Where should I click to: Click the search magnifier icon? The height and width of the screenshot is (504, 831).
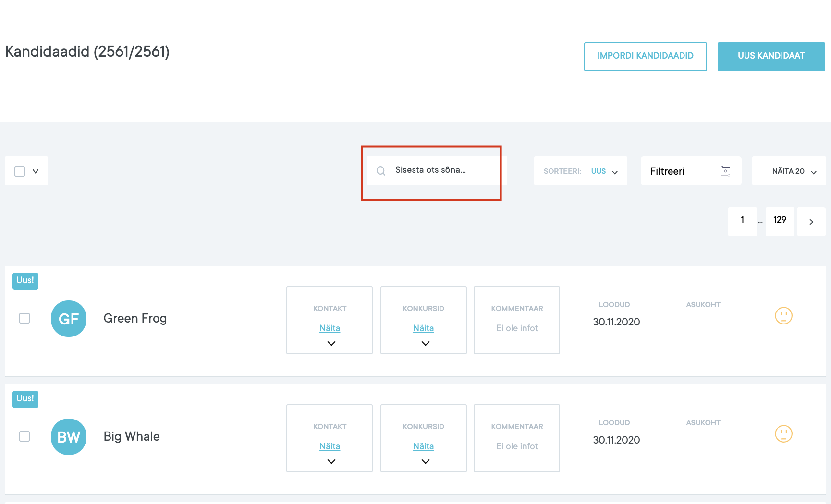click(x=381, y=171)
